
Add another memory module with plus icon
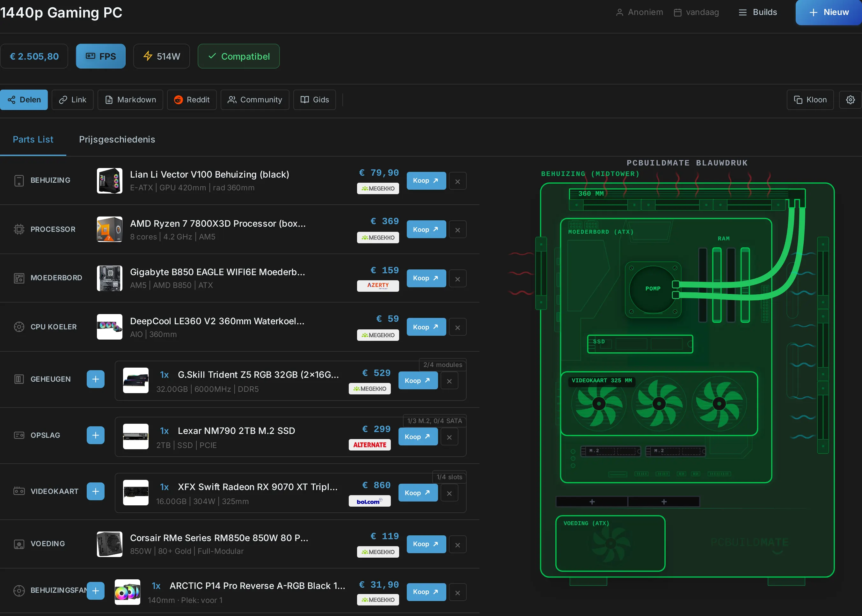tap(96, 379)
